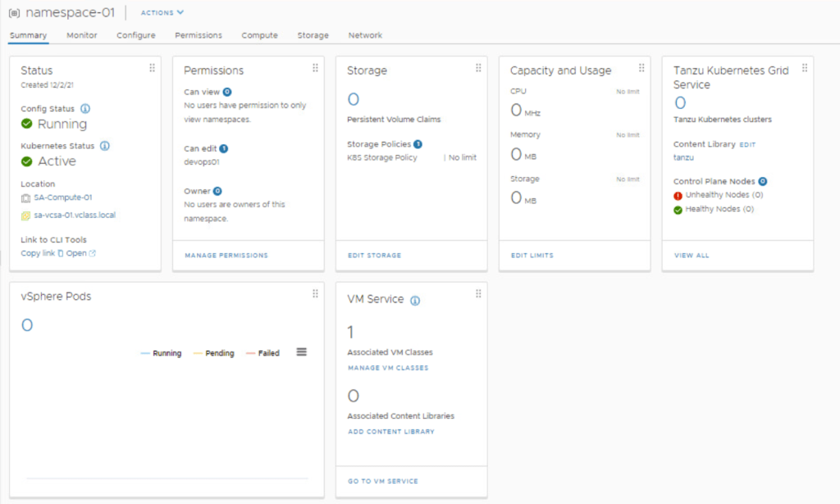Click the copy icon beside Copy link
Viewport: 840px width, 504px height.
(61, 253)
